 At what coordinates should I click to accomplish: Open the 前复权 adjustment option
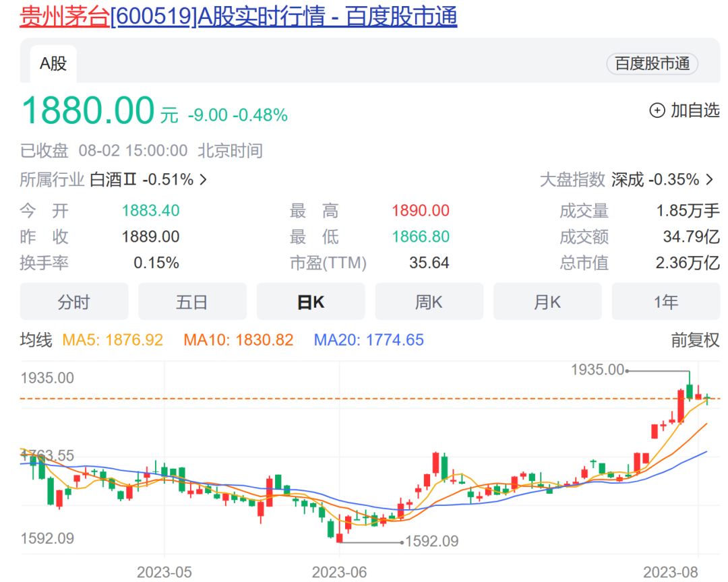[695, 340]
